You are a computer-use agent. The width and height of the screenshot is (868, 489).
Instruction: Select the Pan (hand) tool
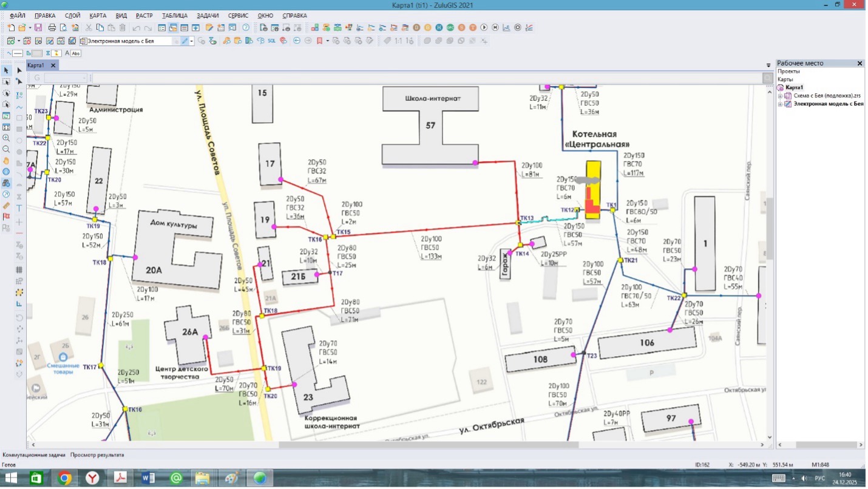point(7,161)
